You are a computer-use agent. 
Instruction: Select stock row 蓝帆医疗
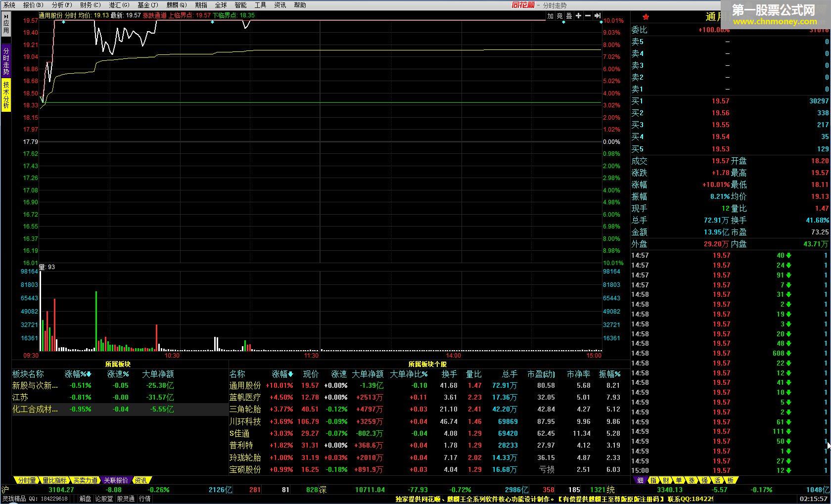(428, 398)
